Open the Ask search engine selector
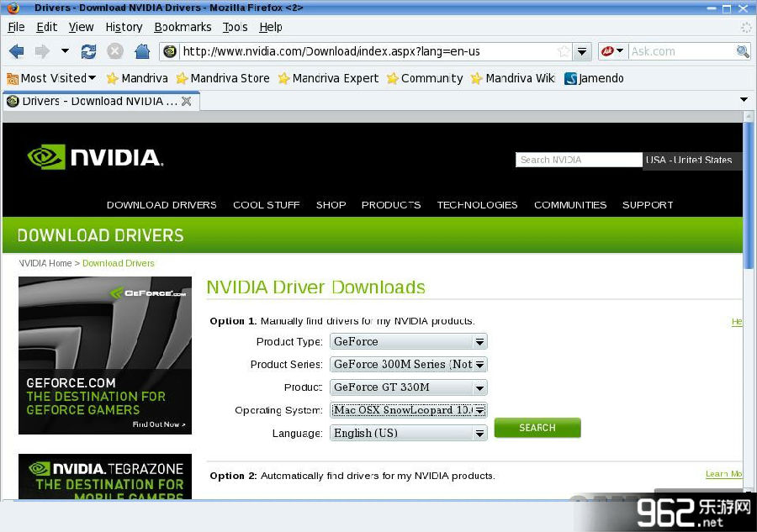The height and width of the screenshot is (532, 757). pyautogui.click(x=612, y=50)
